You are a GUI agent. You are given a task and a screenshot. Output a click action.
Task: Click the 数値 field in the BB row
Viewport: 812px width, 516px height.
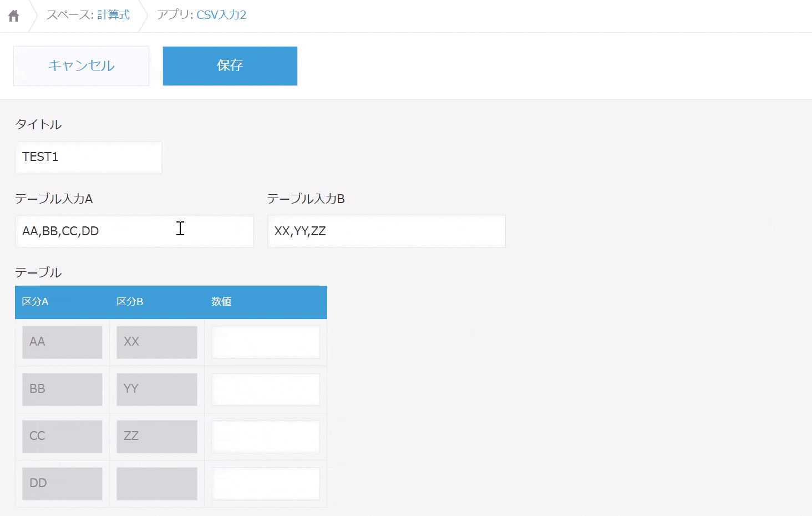tap(266, 389)
